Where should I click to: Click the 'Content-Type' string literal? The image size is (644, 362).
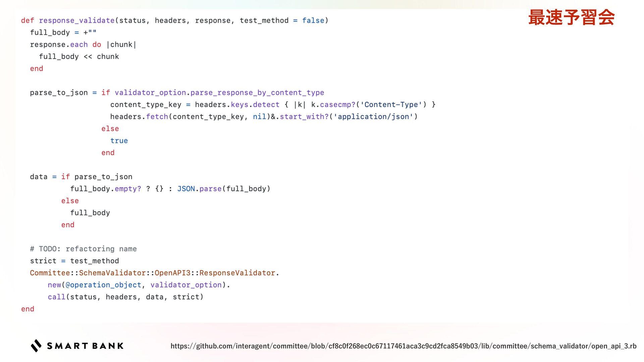(391, 105)
